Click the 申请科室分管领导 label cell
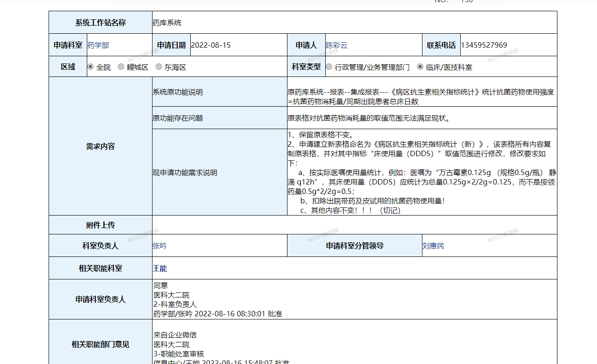The width and height of the screenshot is (597, 364). tap(355, 246)
